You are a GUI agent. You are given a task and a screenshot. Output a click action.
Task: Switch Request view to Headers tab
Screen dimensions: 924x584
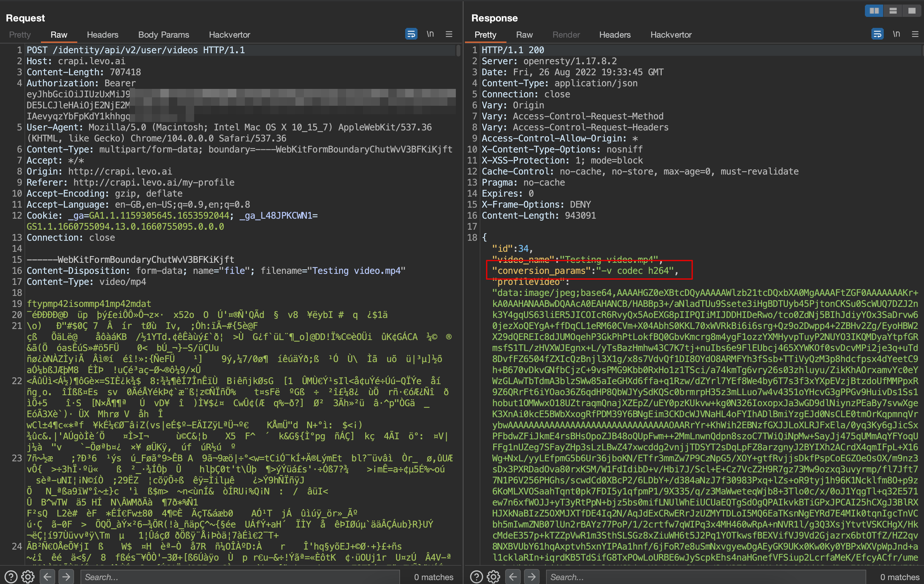pos(103,34)
